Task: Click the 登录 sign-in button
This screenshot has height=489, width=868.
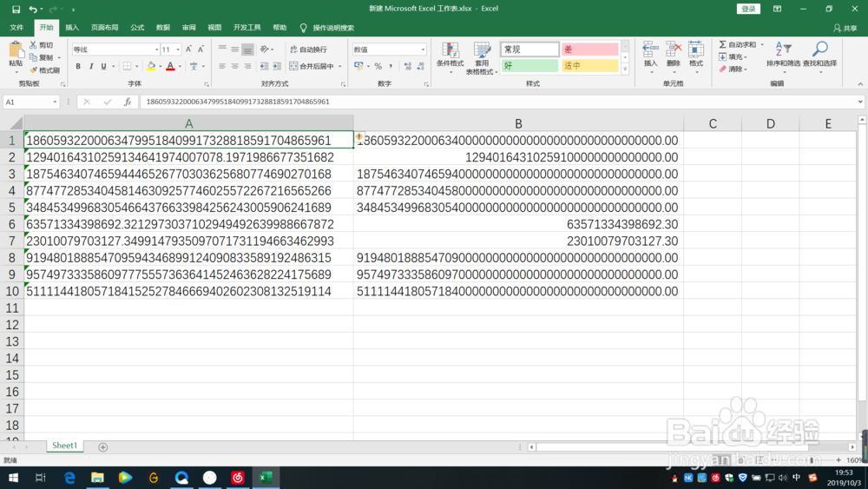Action: (x=748, y=9)
